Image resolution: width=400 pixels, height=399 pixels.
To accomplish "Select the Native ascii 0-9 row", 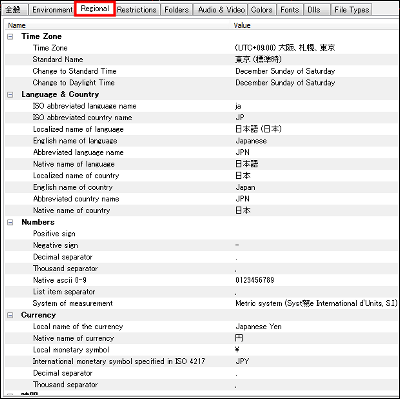I will click(x=202, y=280).
